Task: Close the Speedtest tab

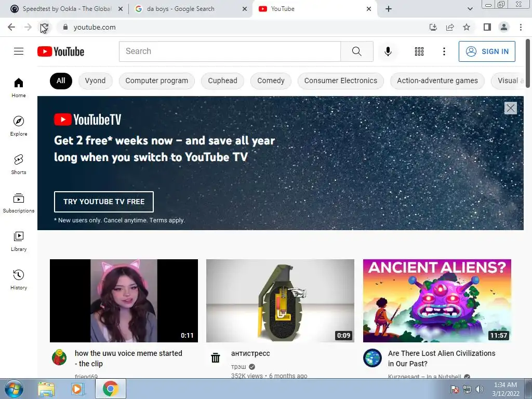Action: click(121, 9)
